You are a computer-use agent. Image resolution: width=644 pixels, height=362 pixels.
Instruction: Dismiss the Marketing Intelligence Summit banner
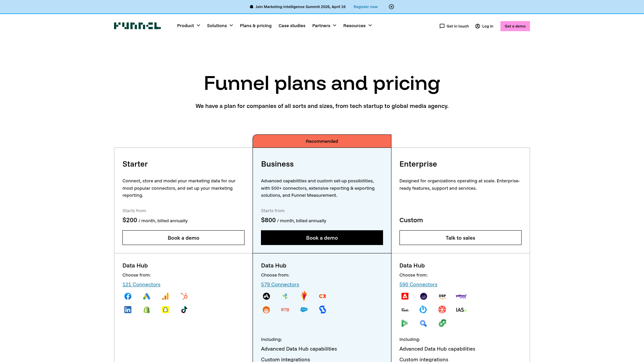coord(391,7)
